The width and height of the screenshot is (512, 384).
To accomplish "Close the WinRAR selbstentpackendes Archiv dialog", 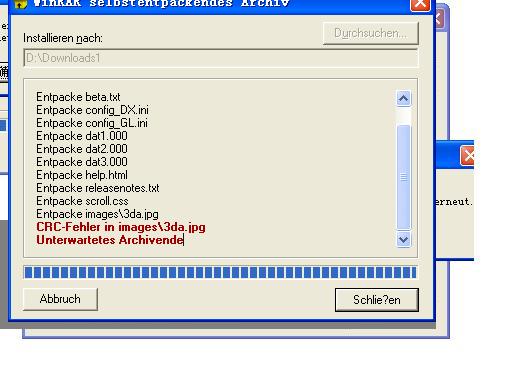I will pyautogui.click(x=420, y=4).
